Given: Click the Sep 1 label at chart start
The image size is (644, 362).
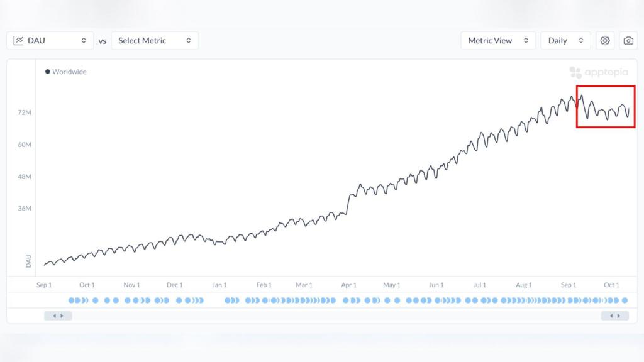Looking at the screenshot, I should coord(44,285).
